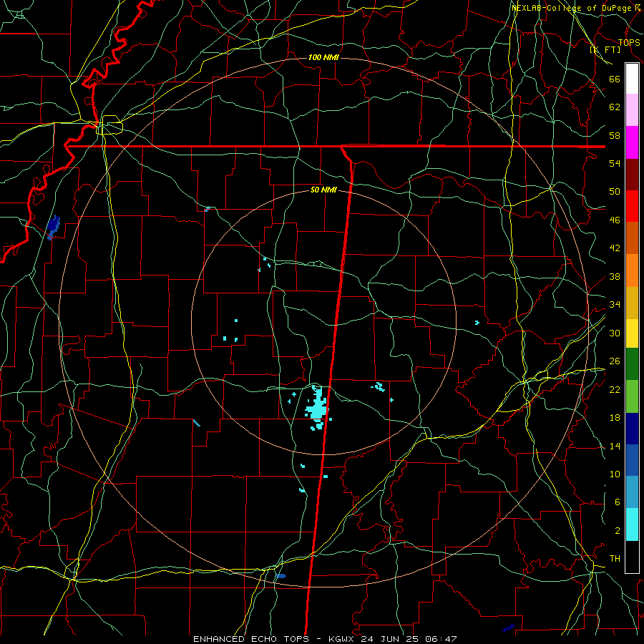Click the '30' legend value
Image resolution: width=644 pixels, height=644 pixels.
click(x=615, y=333)
